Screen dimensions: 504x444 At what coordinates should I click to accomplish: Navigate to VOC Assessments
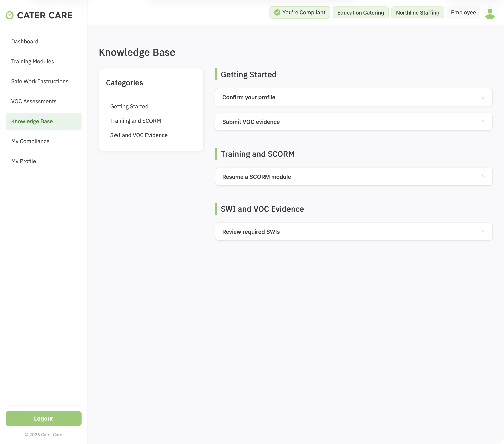[x=43, y=101]
